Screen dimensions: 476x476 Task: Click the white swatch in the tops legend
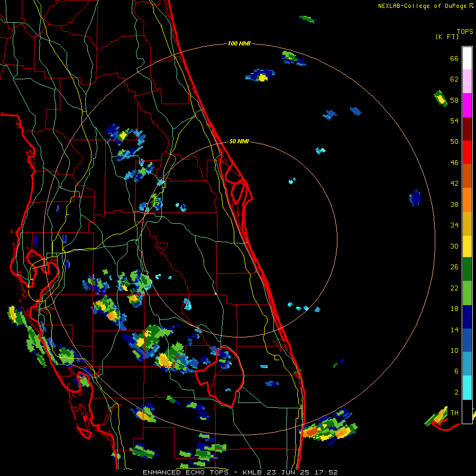[x=467, y=58]
